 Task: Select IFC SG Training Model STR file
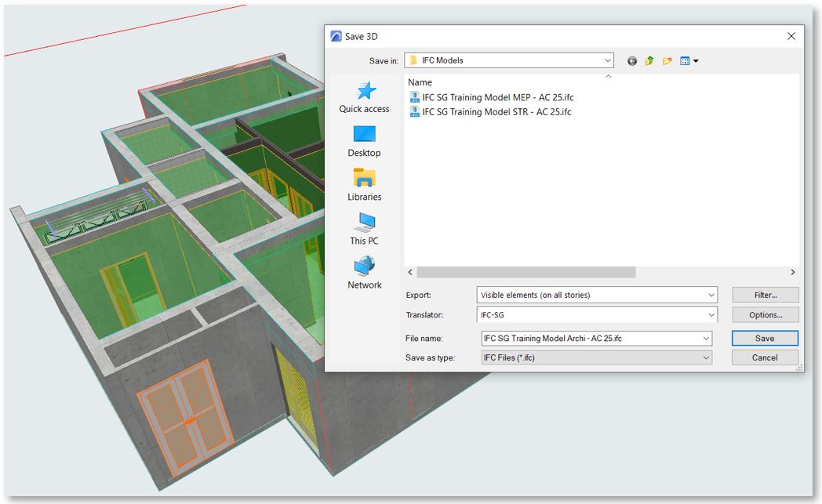tap(496, 111)
